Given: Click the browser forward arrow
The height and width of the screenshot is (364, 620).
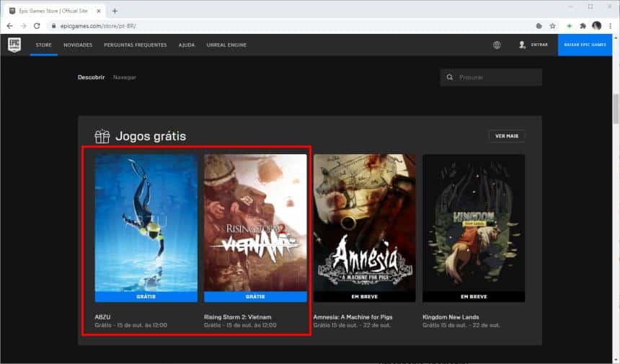Looking at the screenshot, I should click(x=23, y=26).
